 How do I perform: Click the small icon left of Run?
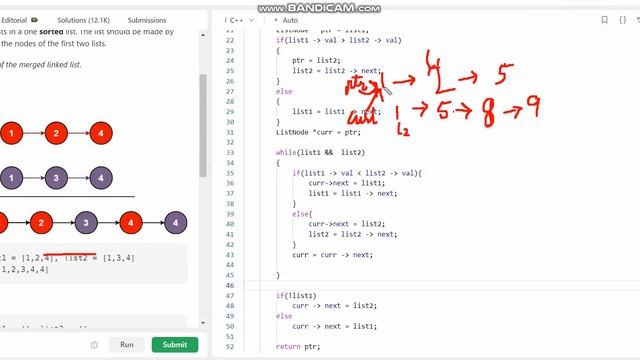[94, 344]
